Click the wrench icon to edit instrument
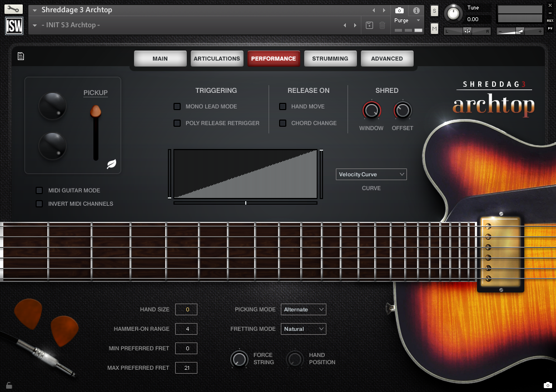This screenshot has width=556, height=392. (14, 8)
